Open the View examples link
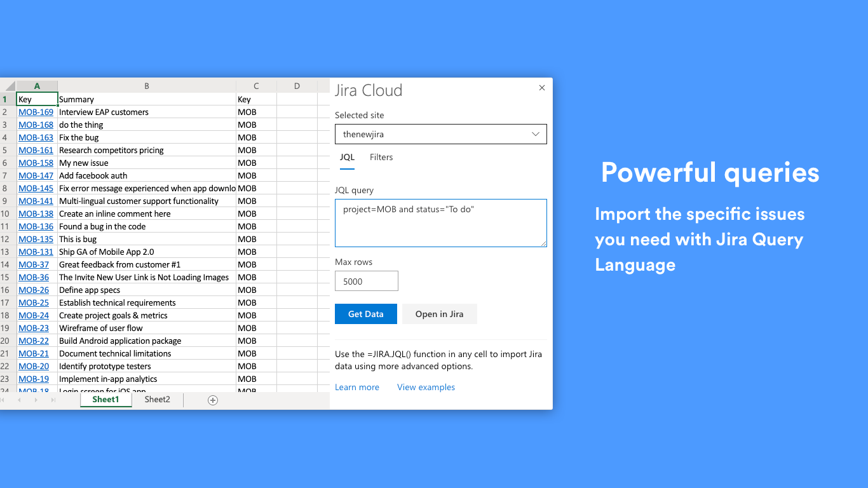Viewport: 868px width, 488px height. [426, 387]
